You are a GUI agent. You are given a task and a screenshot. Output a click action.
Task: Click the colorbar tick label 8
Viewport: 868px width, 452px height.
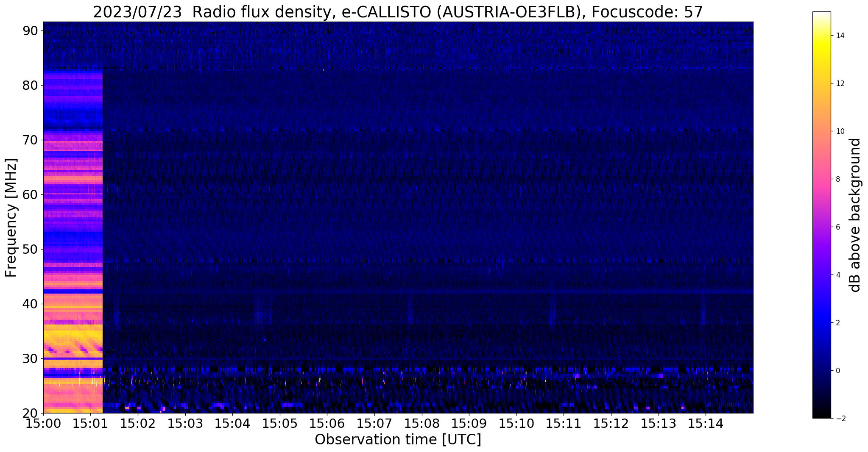(837, 179)
